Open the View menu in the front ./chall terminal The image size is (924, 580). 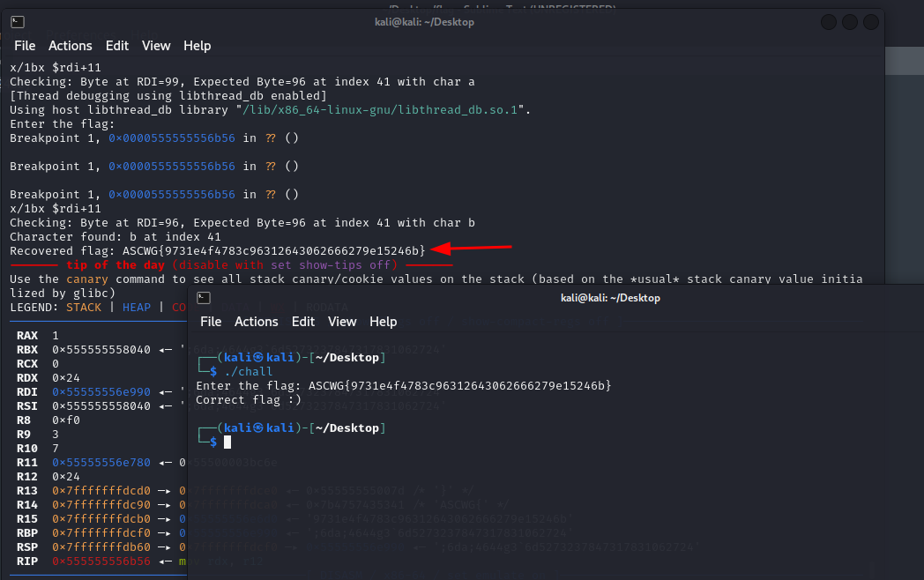[342, 322]
